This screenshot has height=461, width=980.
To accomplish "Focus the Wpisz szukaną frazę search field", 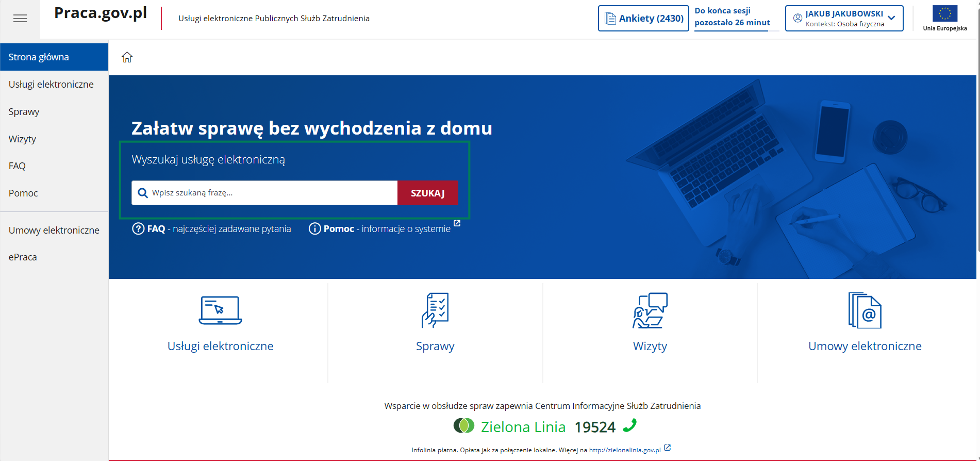I will [264, 193].
